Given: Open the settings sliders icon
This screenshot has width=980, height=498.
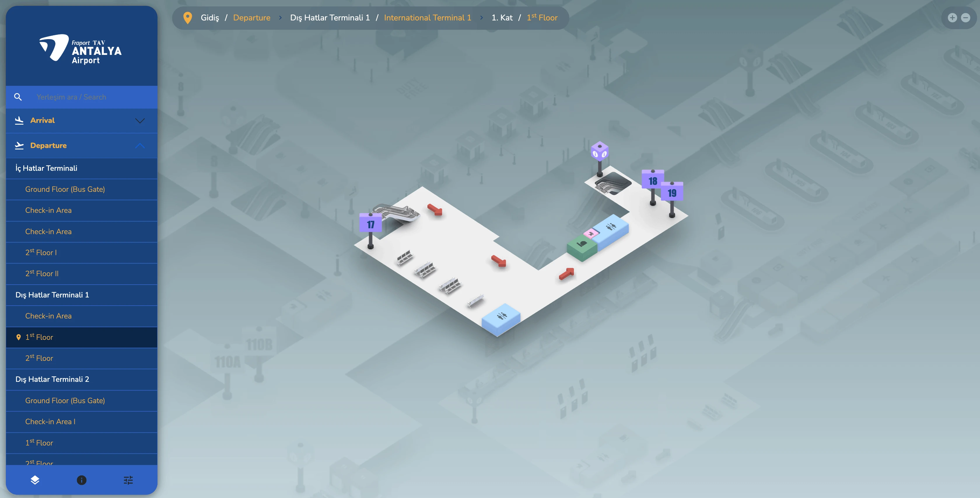Looking at the screenshot, I should [x=128, y=480].
